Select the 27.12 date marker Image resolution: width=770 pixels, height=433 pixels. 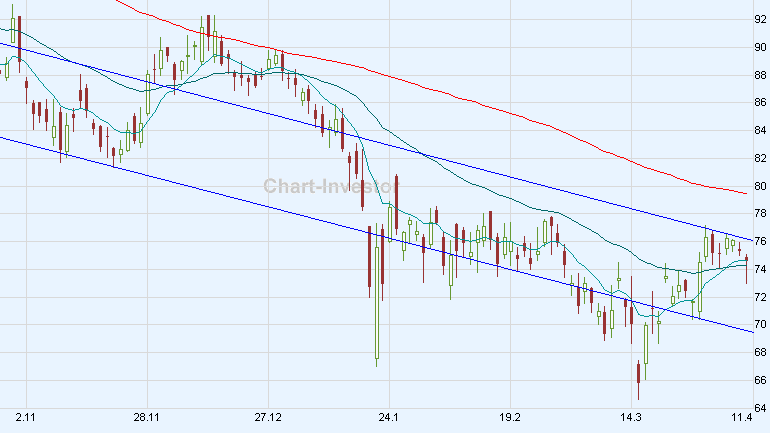point(268,416)
